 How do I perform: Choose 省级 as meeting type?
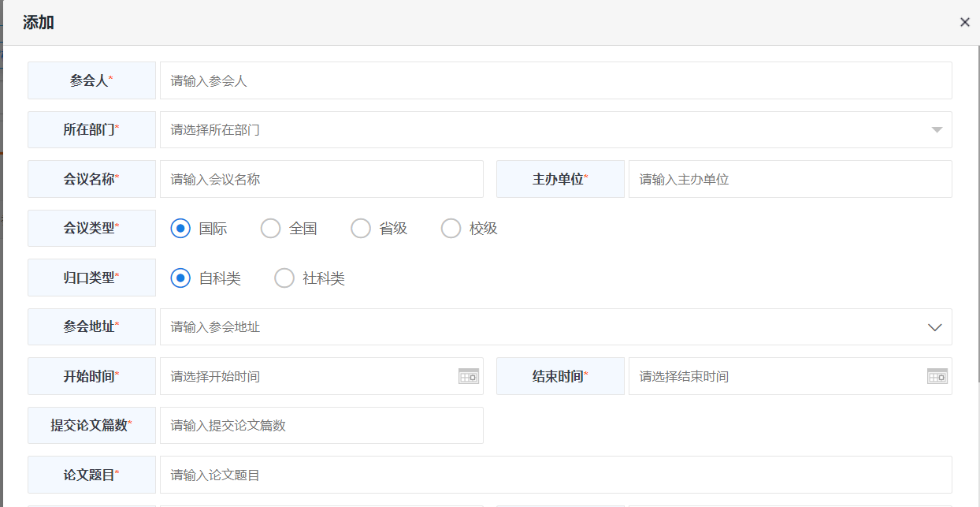coord(361,229)
